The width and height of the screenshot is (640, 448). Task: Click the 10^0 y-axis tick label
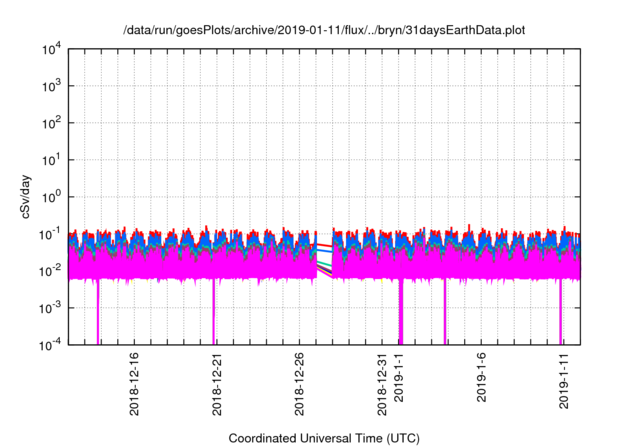(51, 197)
